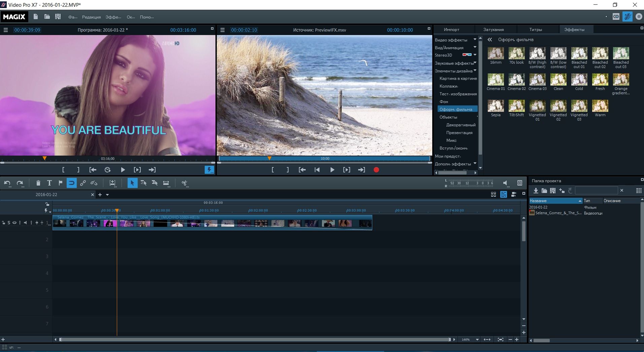Screen dimensions: 644x352
Task: Switch to multicam view icon
Action: pyautogui.click(x=514, y=194)
